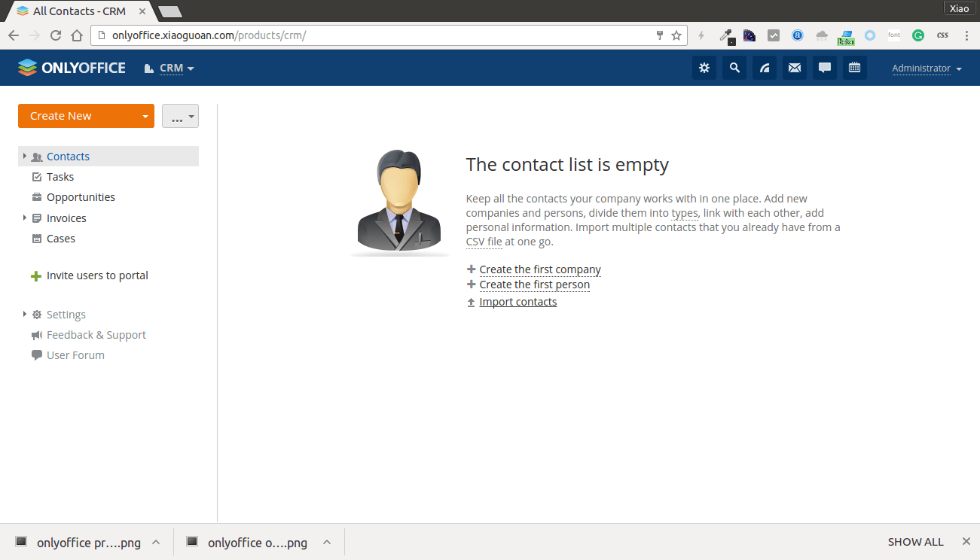Click the browser address bar
The width and height of the screenshot is (980, 560).
click(377, 35)
